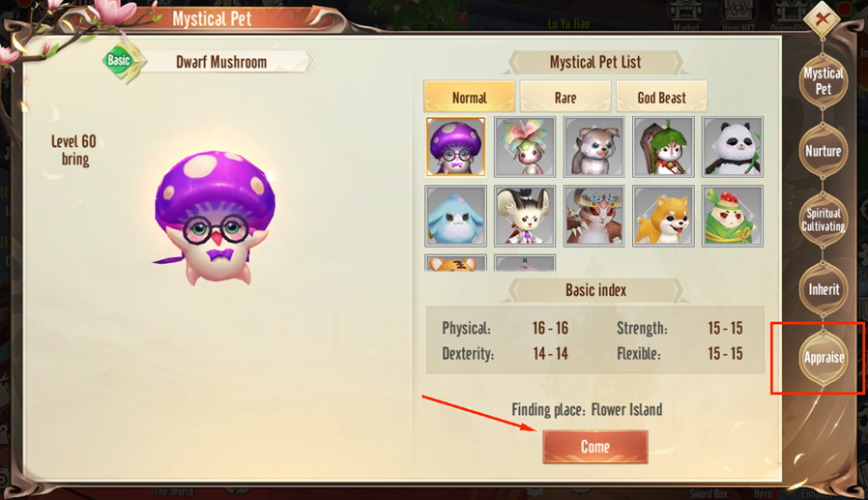Choose the gray puppy pet icon
Screen dimensions: 868x500
point(594,147)
